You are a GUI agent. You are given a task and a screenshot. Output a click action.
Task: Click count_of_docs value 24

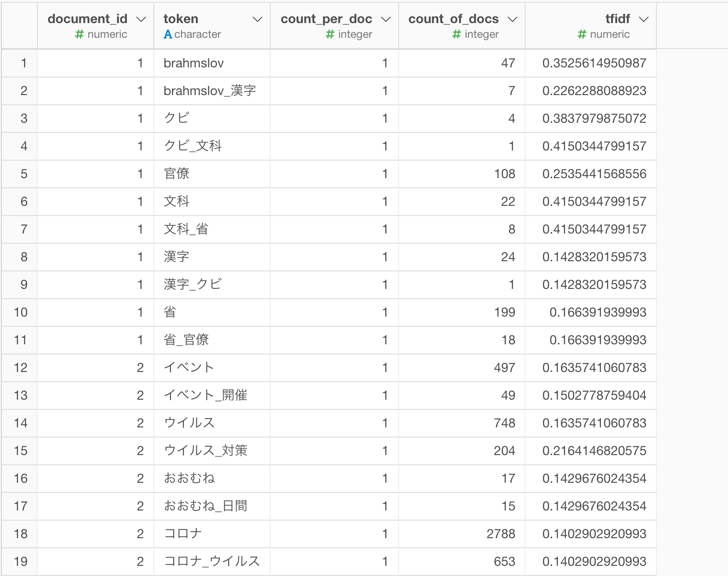click(508, 257)
